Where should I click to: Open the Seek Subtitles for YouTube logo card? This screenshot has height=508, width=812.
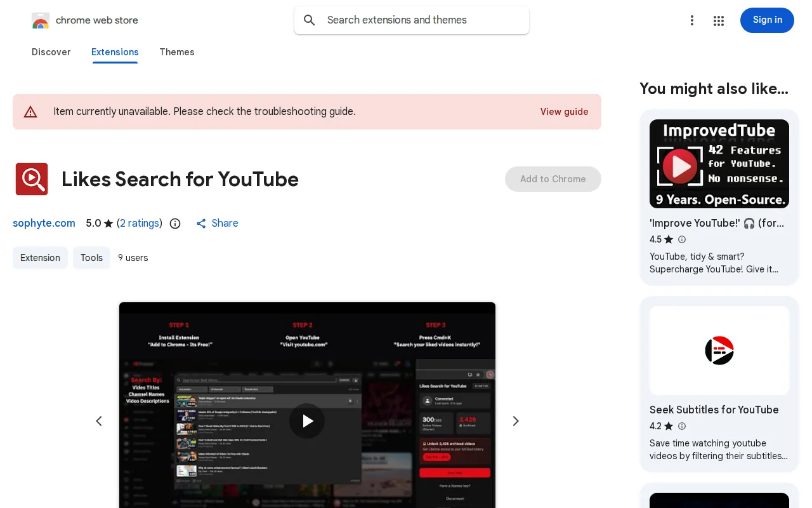719,351
